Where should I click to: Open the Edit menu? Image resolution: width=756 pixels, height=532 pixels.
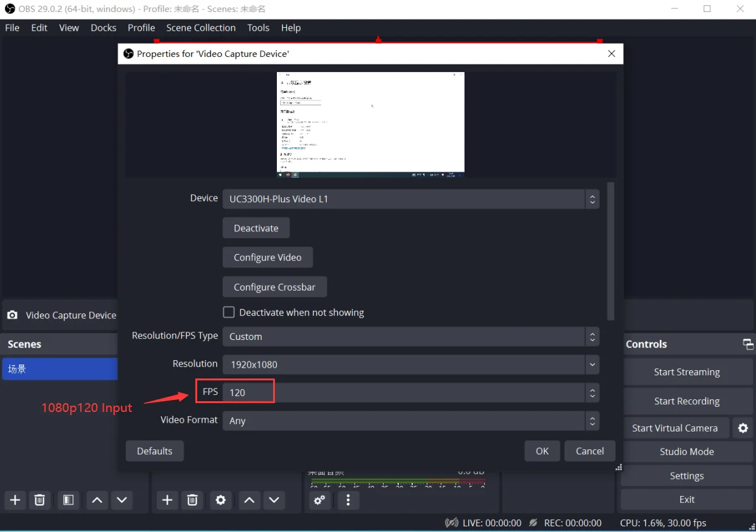pos(39,27)
